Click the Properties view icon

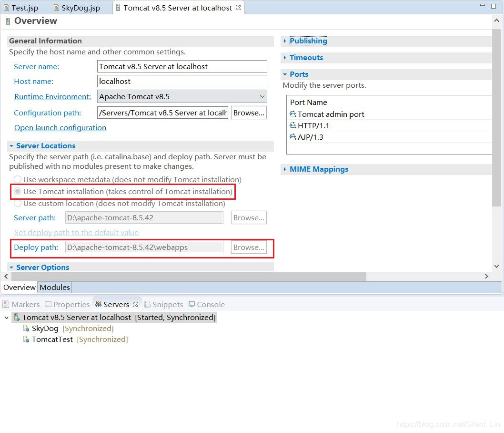pos(48,304)
